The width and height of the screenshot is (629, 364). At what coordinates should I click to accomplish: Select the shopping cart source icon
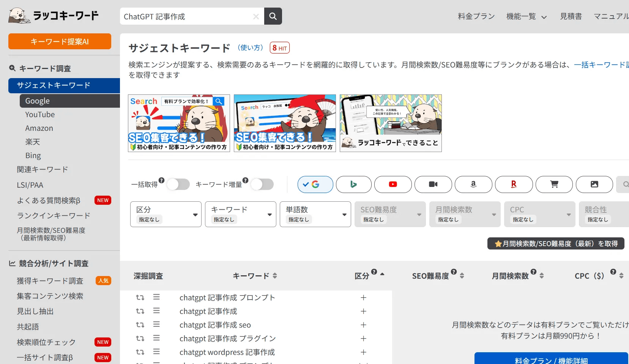pyautogui.click(x=554, y=184)
